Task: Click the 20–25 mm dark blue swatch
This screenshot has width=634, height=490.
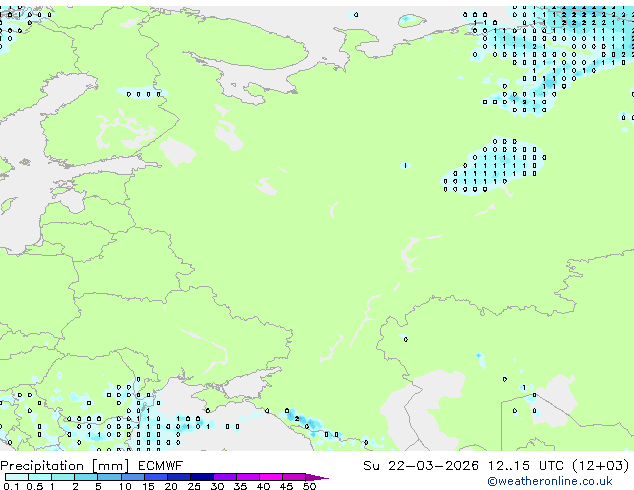Action: pos(178,477)
